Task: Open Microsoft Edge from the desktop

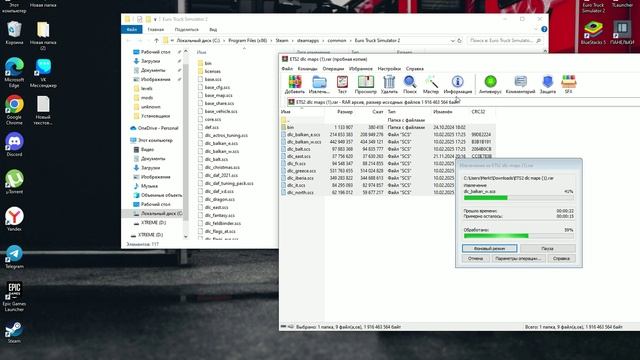Action: [x=14, y=73]
